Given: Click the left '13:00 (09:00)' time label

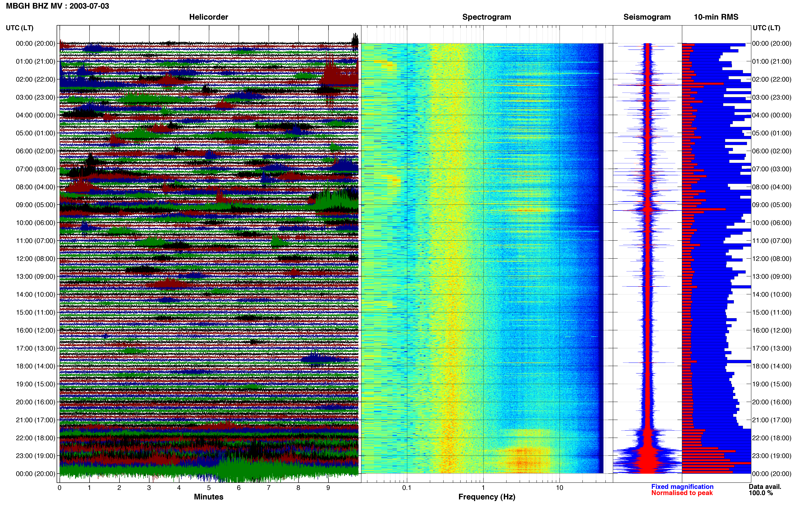Looking at the screenshot, I should click(36, 277).
